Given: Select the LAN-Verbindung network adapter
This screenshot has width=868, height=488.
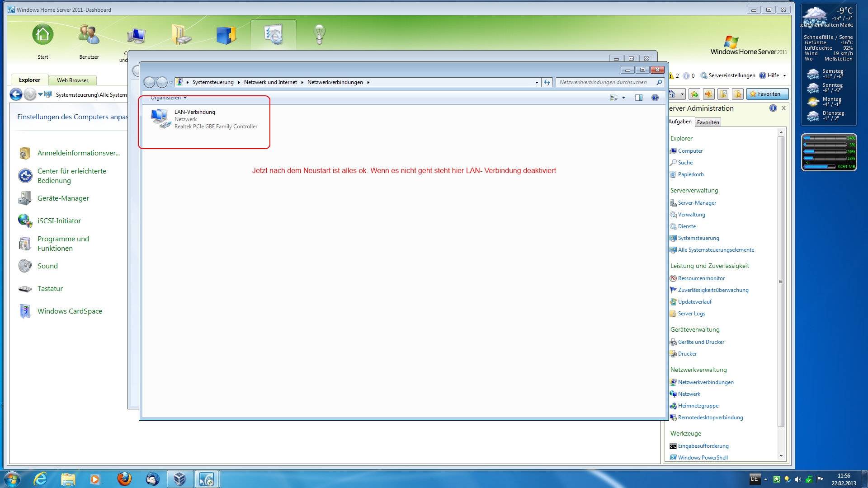Looking at the screenshot, I should click(x=204, y=119).
